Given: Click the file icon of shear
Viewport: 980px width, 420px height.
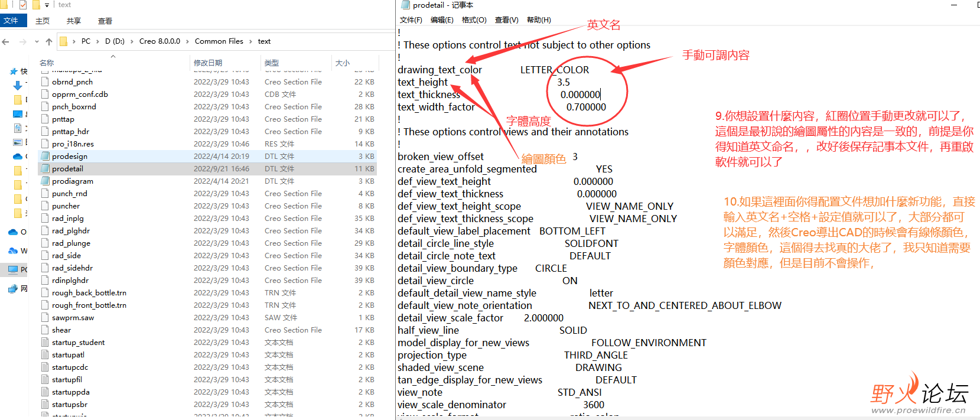Looking at the screenshot, I should point(45,330).
